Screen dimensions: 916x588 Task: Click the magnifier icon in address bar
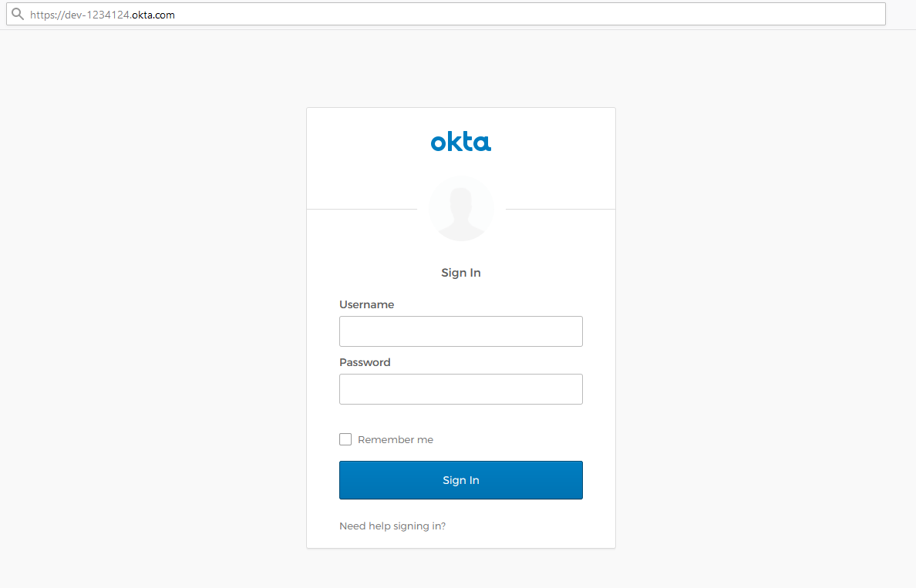[17, 14]
